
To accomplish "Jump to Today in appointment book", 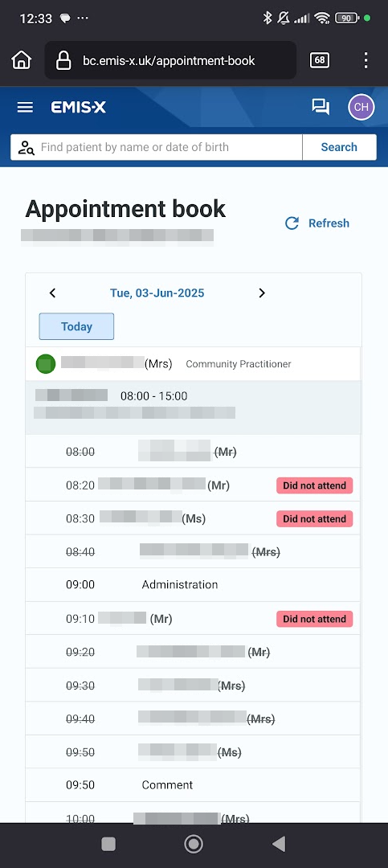I will [76, 326].
